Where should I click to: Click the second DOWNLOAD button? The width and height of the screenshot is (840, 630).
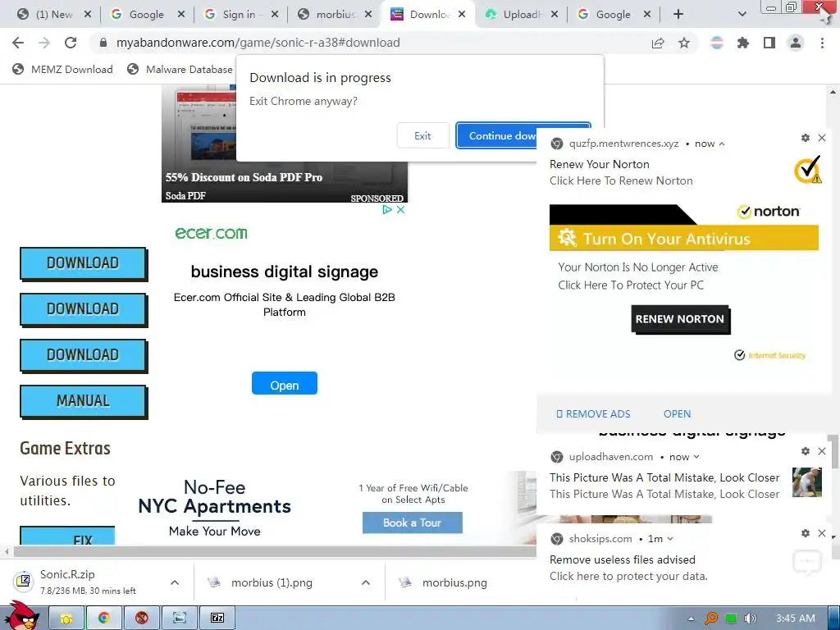(x=83, y=309)
